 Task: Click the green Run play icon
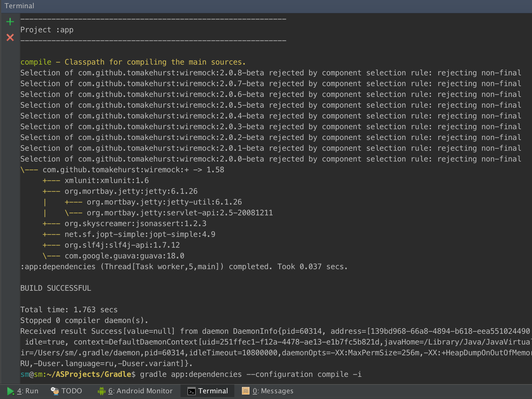click(10, 391)
